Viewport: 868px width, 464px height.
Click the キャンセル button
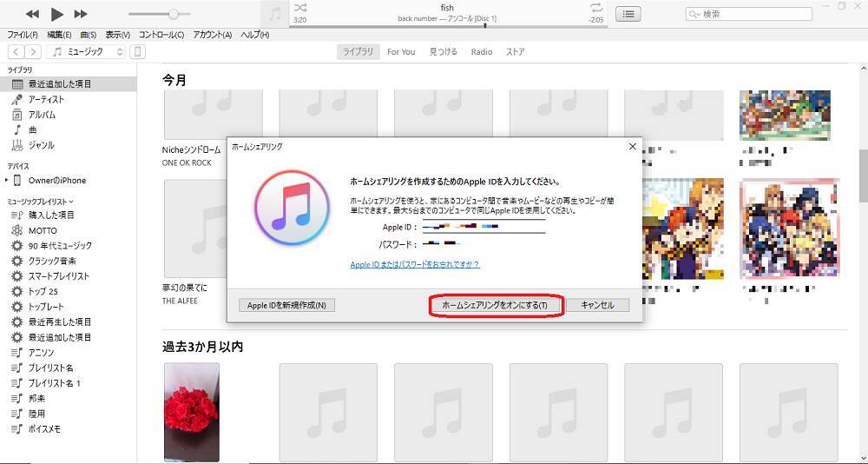coord(598,305)
